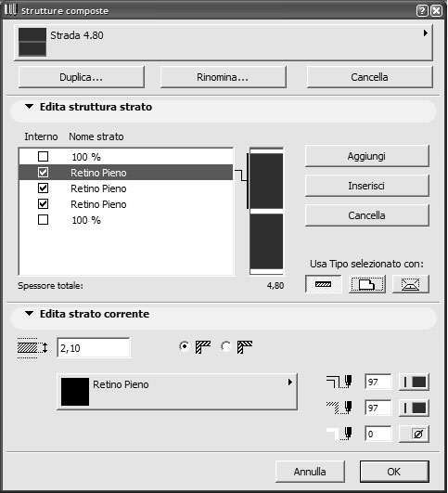The height and width of the screenshot is (493, 448).
Task: Toggle Interno checkbox of selected Retino Pieno
Action: 43,173
